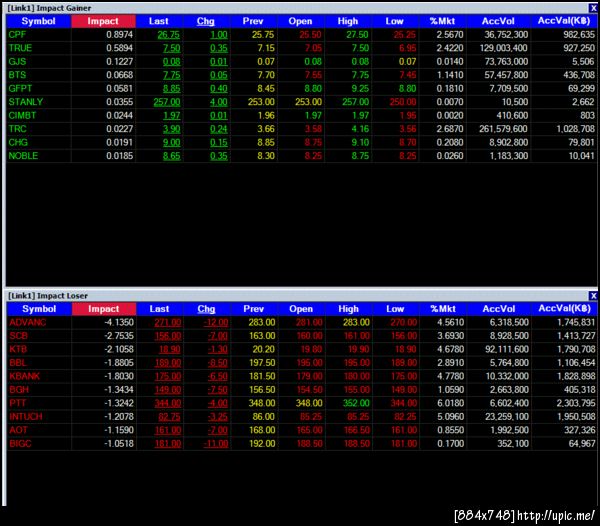Select the KBANK symbol
Screen dimensions: 600x526
pos(24,376)
